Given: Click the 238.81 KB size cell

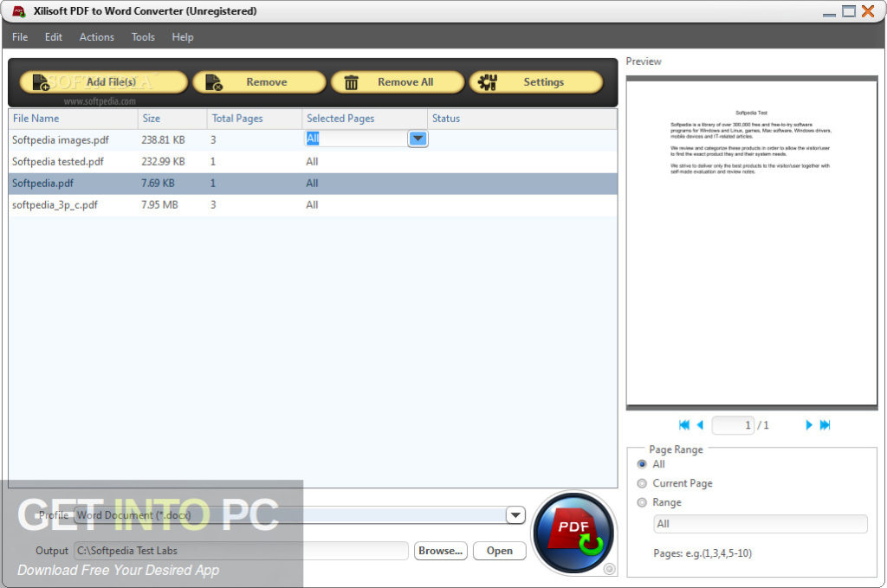Looking at the screenshot, I should pos(163,139).
